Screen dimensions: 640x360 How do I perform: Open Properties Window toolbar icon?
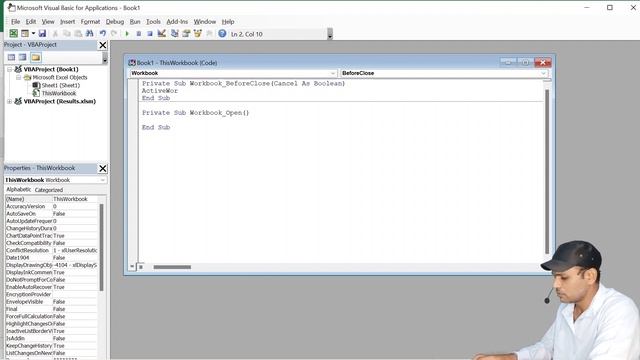point(186,34)
